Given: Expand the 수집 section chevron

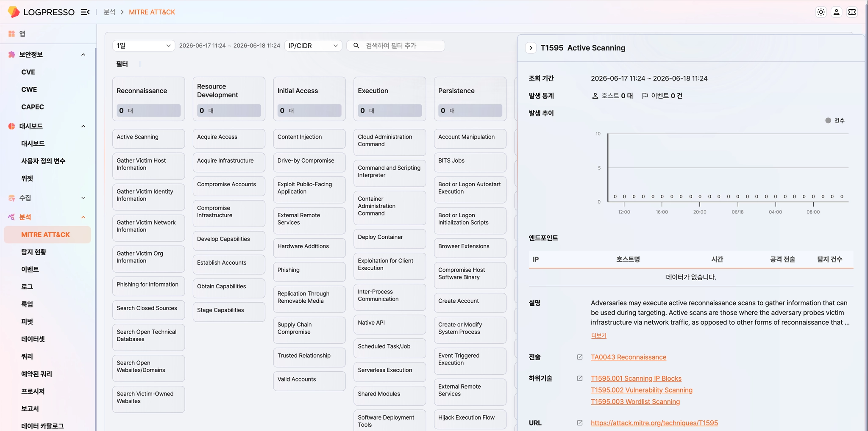Looking at the screenshot, I should [x=83, y=198].
